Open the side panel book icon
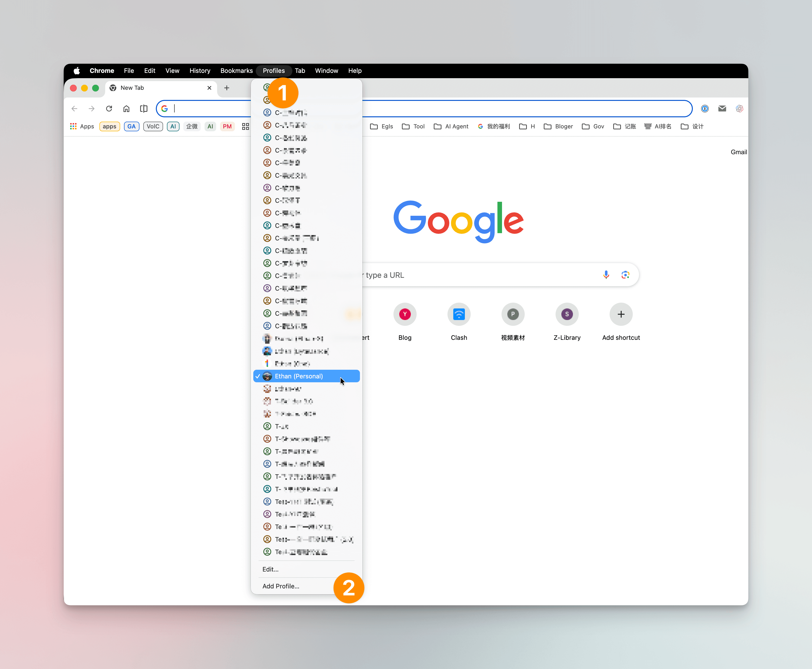 point(144,108)
